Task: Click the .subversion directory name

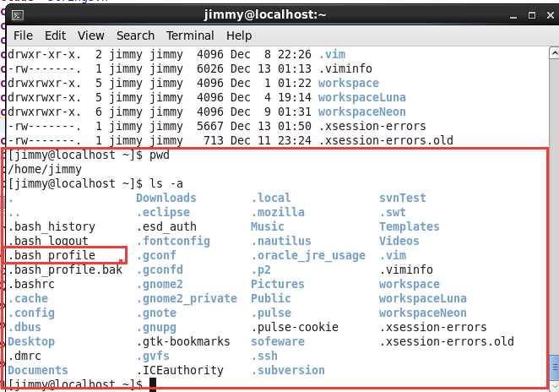Action: tap(288, 370)
